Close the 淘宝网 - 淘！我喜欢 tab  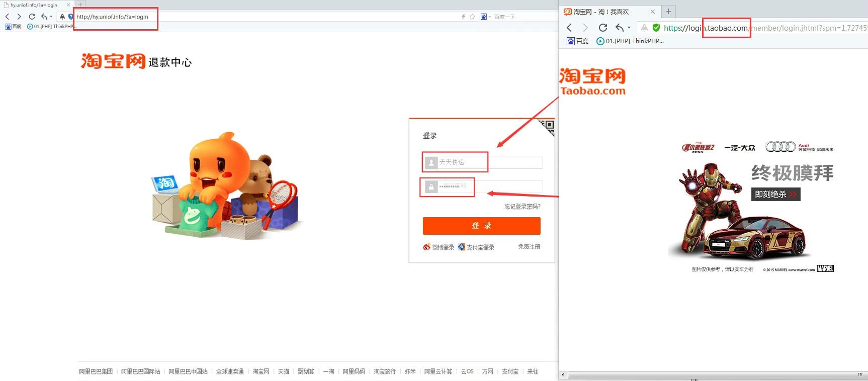[x=653, y=12]
